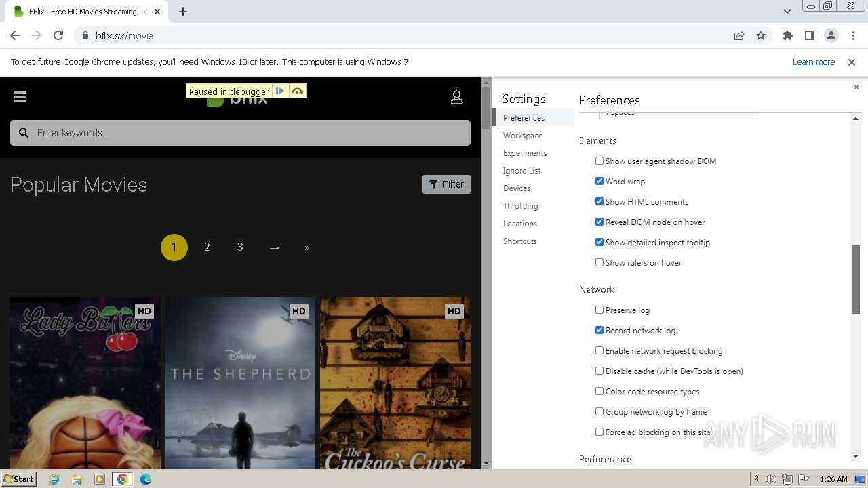Check Group network log by frame
This screenshot has width=868, height=488.
click(x=599, y=411)
